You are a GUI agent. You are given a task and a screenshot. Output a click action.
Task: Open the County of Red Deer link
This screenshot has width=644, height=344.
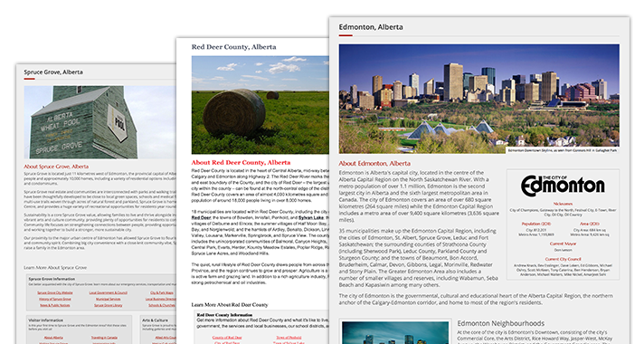pos(227,338)
